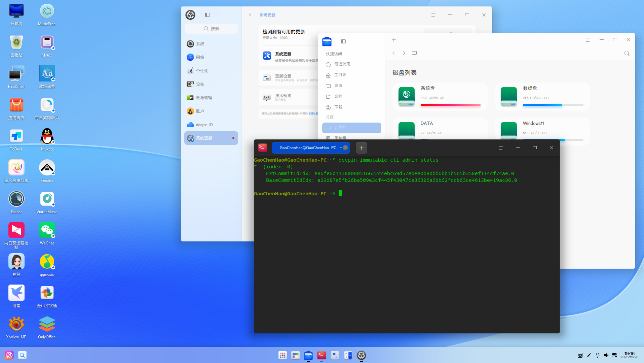Launch FinalShell from desktop
The width and height of the screenshot is (644, 363).
point(16,77)
